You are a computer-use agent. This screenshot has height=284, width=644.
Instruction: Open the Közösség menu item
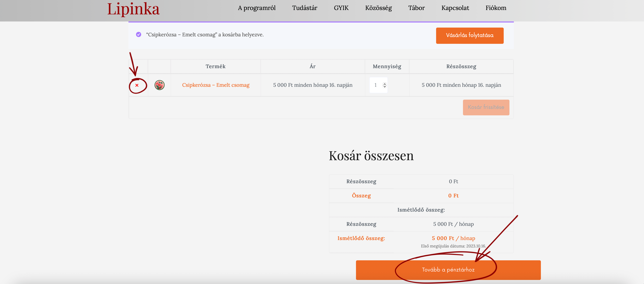[x=378, y=8]
